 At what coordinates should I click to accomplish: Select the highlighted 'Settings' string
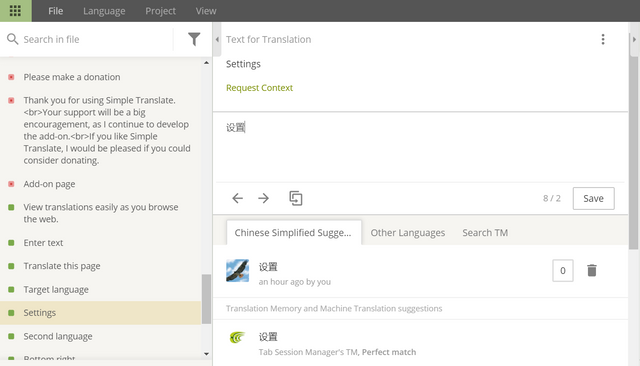(101, 313)
